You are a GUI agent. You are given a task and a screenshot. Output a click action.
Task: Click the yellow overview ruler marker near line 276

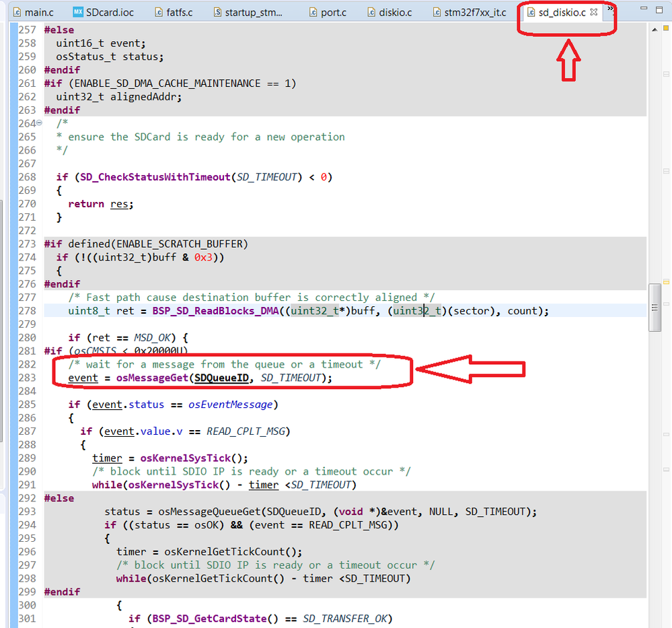[666, 282]
